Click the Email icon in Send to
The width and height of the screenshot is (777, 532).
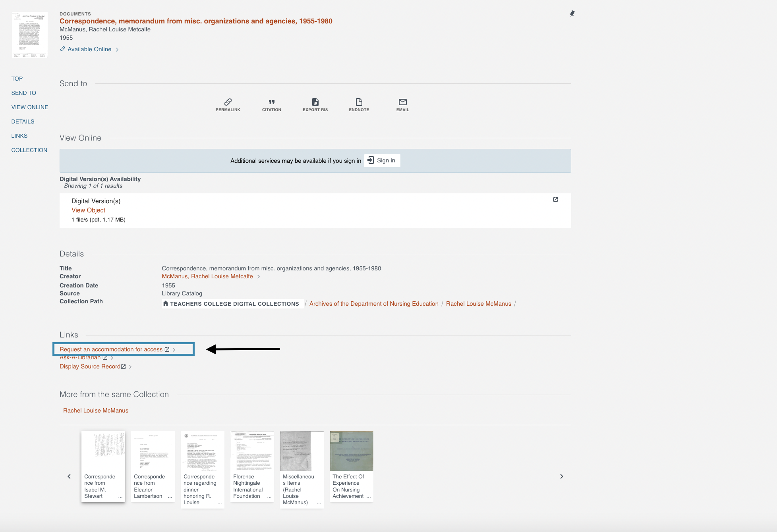tap(402, 102)
